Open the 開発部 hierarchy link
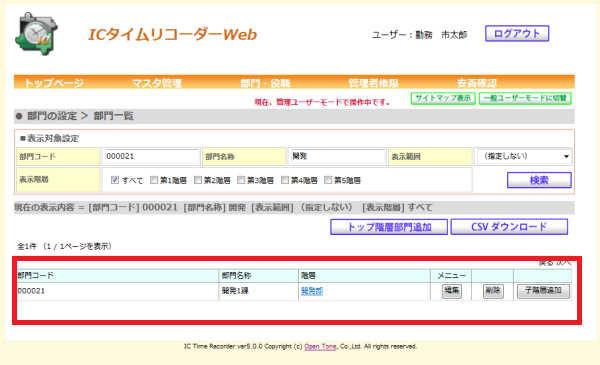 [312, 291]
